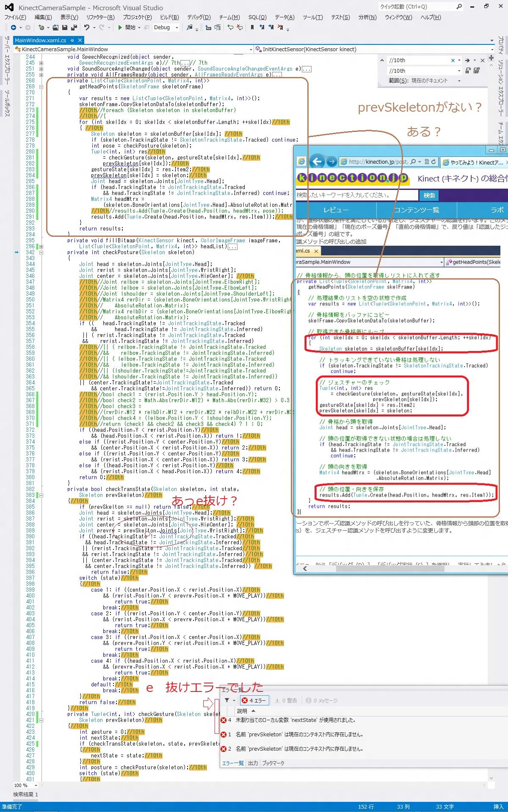The height and width of the screenshot is (812, 508).
Task: Click the Find in Files toolbar icon
Action: pos(189,27)
